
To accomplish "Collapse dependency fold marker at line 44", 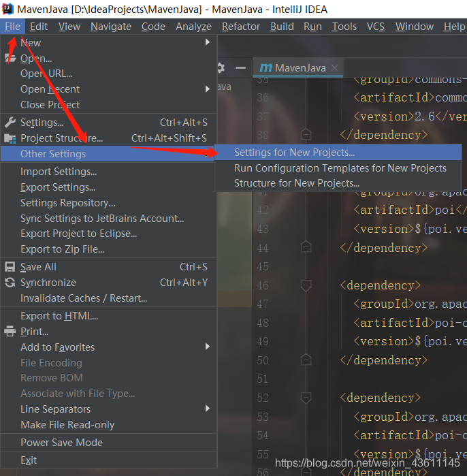I will 306,247.
